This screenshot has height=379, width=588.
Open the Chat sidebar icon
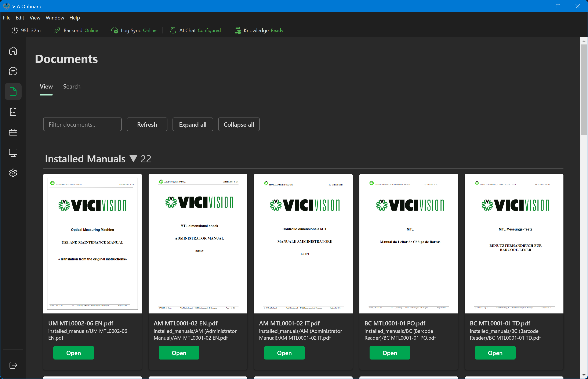click(13, 71)
